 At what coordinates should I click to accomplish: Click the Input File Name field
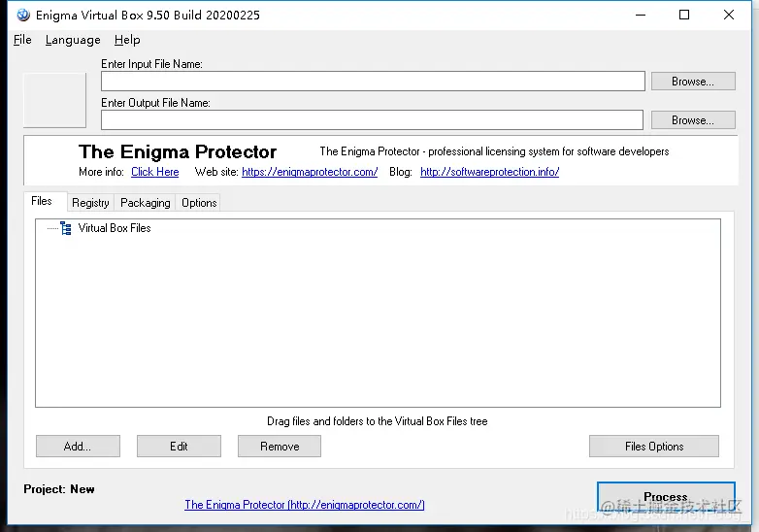(373, 82)
